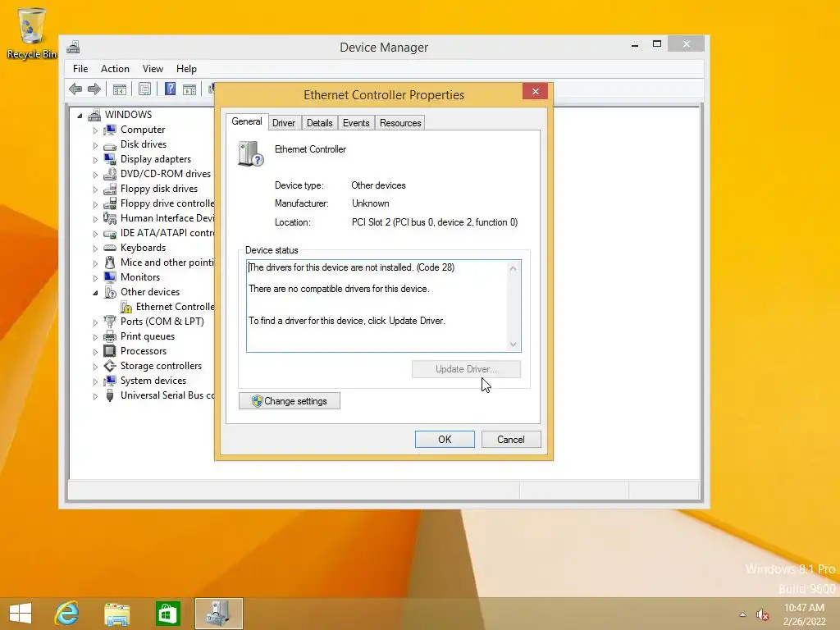The height and width of the screenshot is (630, 840).
Task: Open the View menu
Action: point(153,69)
